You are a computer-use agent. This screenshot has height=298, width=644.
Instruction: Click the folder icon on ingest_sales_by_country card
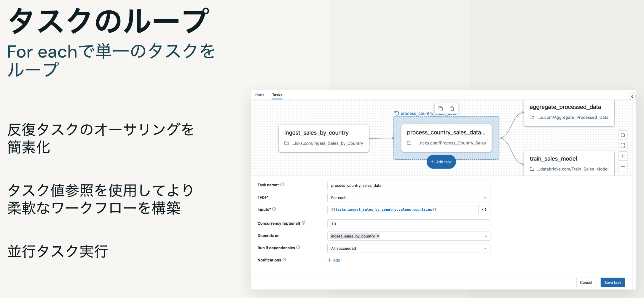tap(286, 143)
